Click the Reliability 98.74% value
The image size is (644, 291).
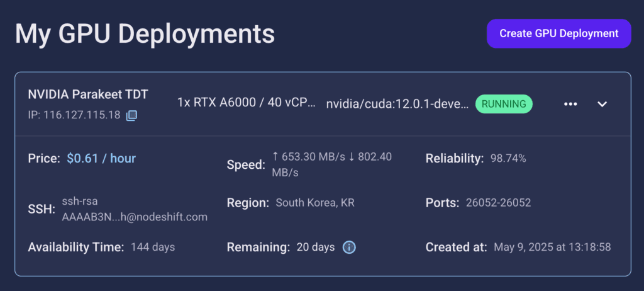coord(508,159)
